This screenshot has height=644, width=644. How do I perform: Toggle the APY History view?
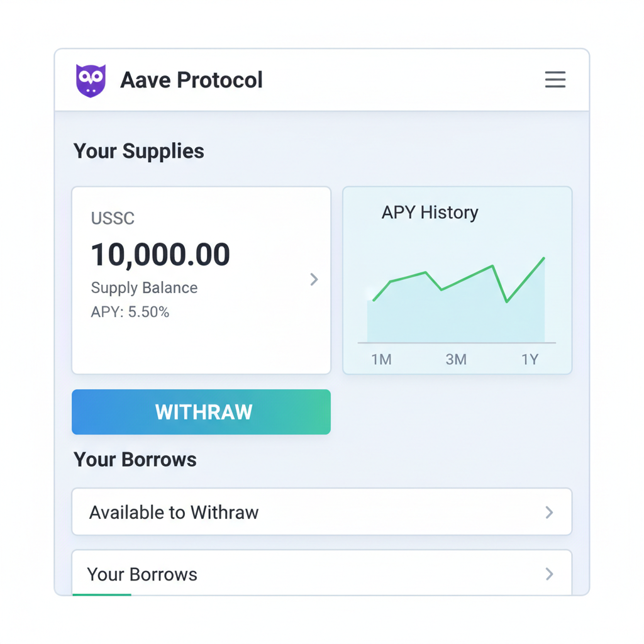[430, 213]
